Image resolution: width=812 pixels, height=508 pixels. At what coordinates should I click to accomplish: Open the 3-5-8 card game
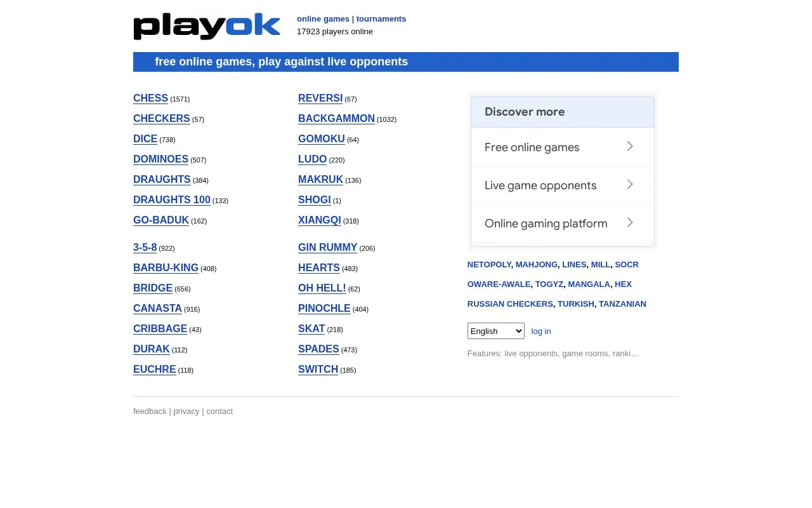coord(145,248)
